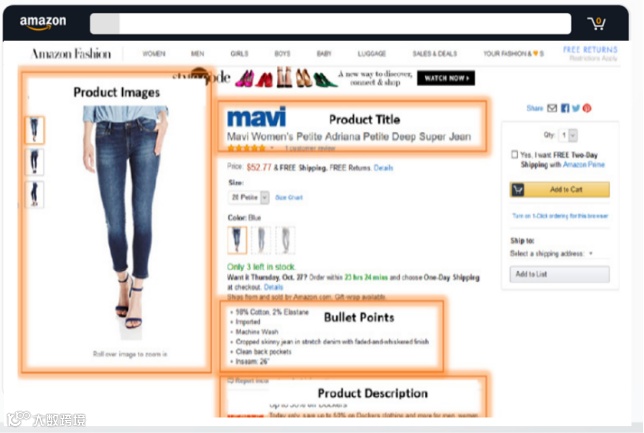
Task: Enable FREE Two-Day Shipping checkbox
Action: point(514,154)
